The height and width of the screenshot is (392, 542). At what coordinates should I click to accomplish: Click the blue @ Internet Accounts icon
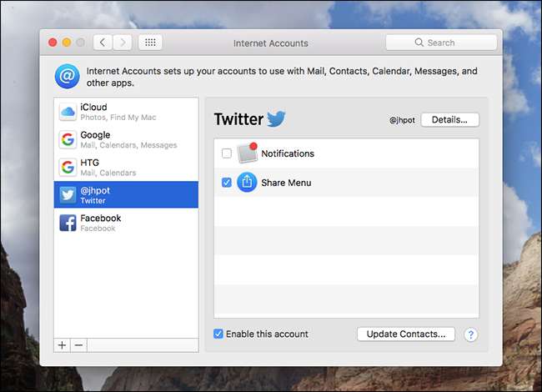pyautogui.click(x=67, y=76)
